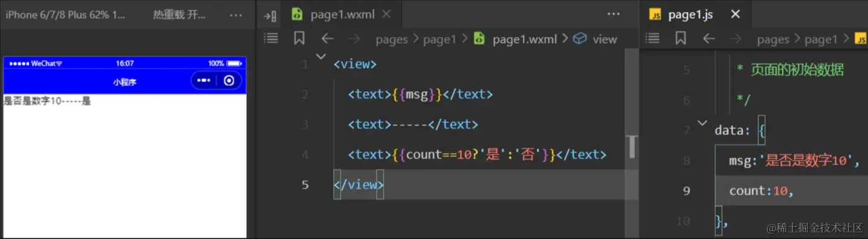Close the page1.wxml tab
This screenshot has width=868, height=239.
coord(386,15)
